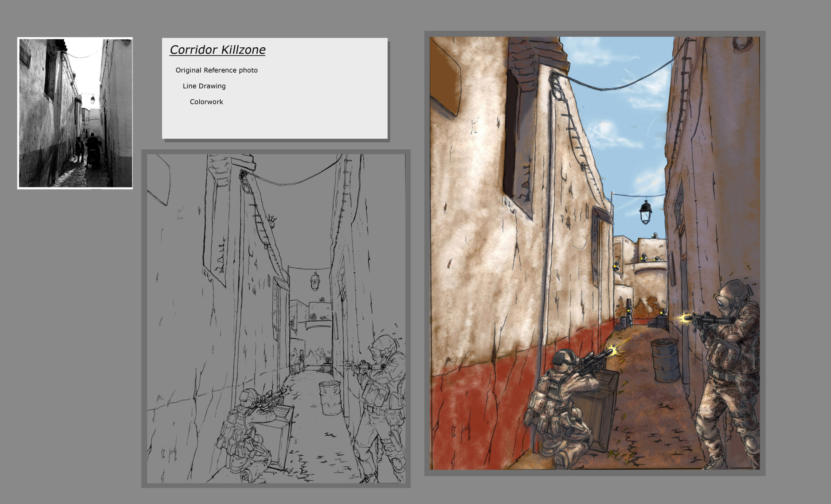Viewport: 831px width, 504px height.
Task: Click the 'Original Reference photo' text
Action: pos(217,70)
